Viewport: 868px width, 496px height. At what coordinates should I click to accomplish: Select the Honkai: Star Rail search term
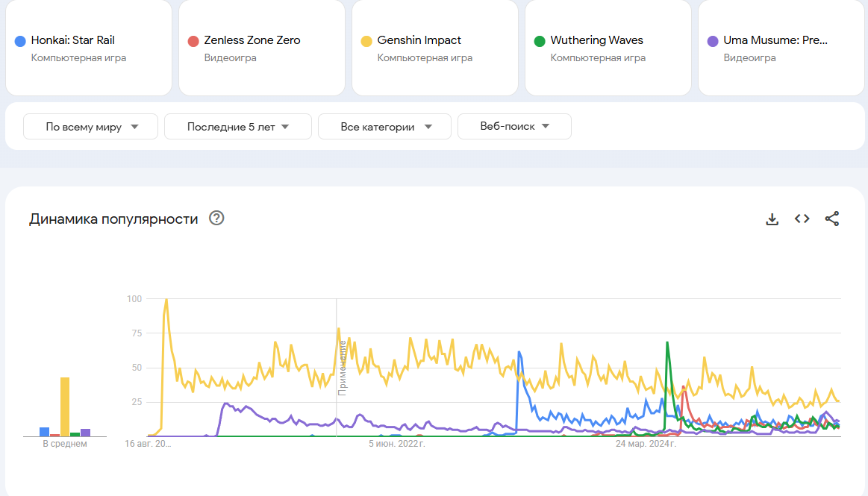tap(72, 40)
